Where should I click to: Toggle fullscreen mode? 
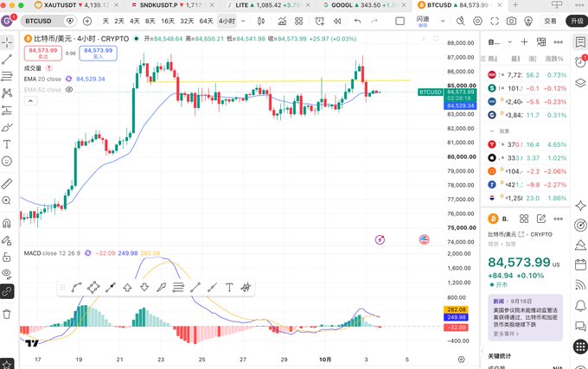point(495,21)
